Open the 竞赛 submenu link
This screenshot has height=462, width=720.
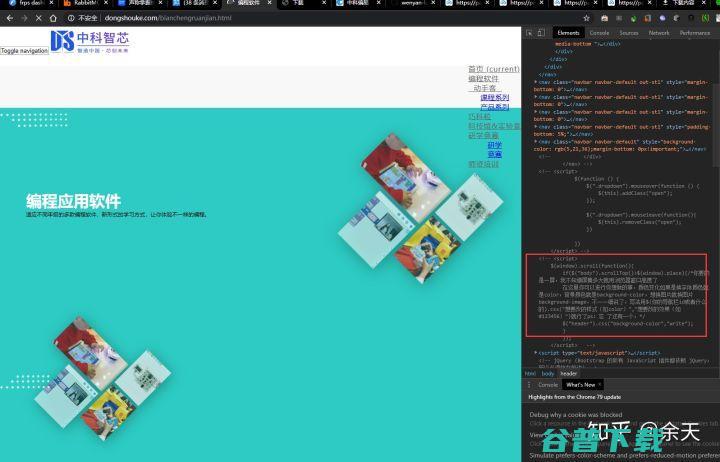pos(495,154)
